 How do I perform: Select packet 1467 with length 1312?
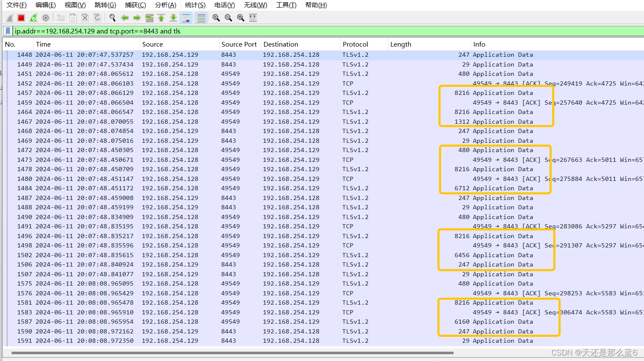point(323,122)
